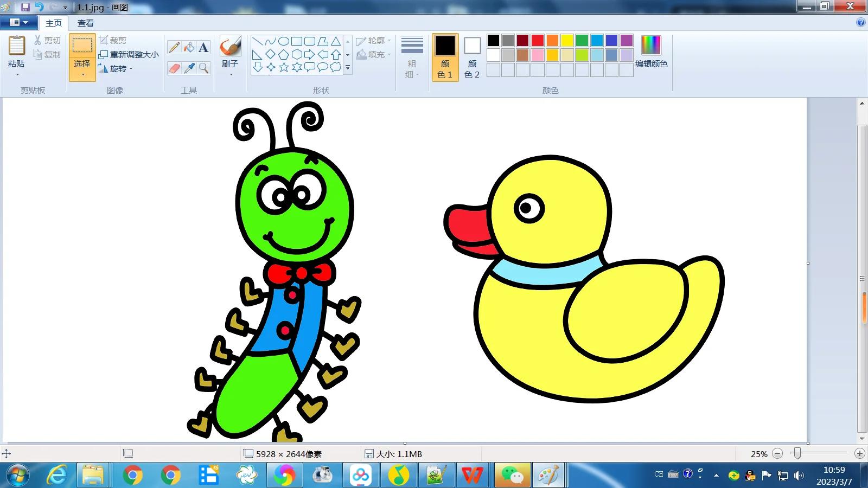The height and width of the screenshot is (488, 868).
Task: Select the Pencil tool
Action: pyautogui.click(x=174, y=48)
